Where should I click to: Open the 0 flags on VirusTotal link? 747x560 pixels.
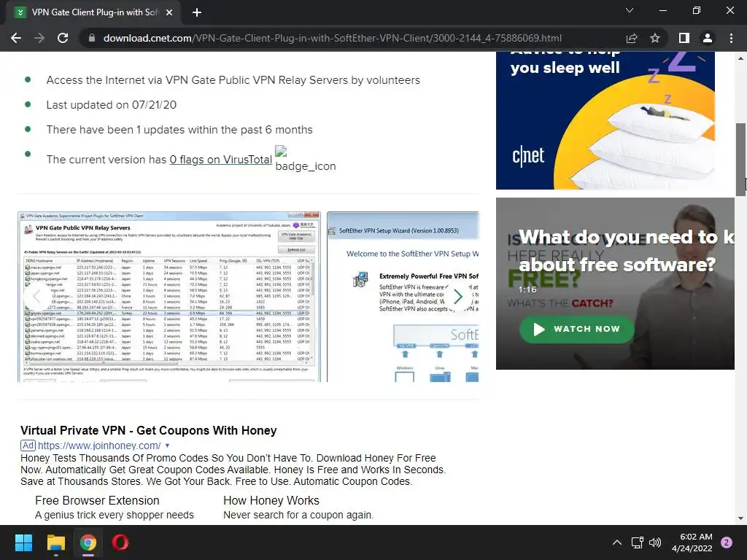coord(220,160)
